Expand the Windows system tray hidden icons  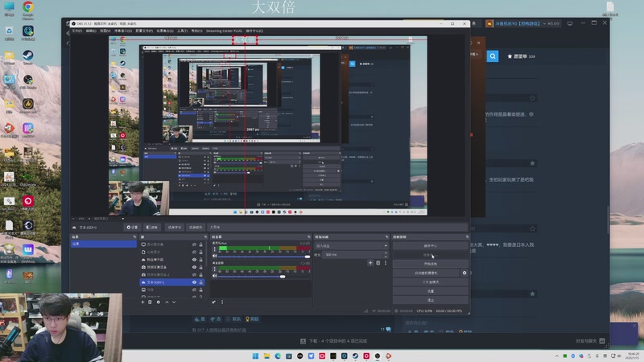[557, 356]
